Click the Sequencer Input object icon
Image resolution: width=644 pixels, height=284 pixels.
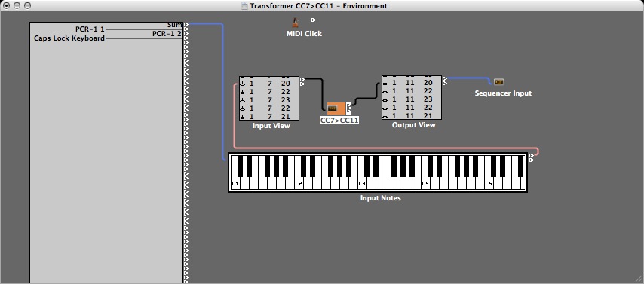coord(498,81)
